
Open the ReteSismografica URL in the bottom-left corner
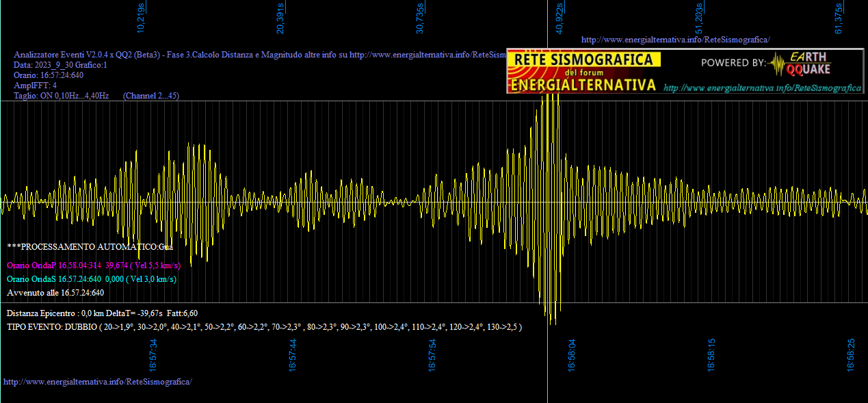98,381
